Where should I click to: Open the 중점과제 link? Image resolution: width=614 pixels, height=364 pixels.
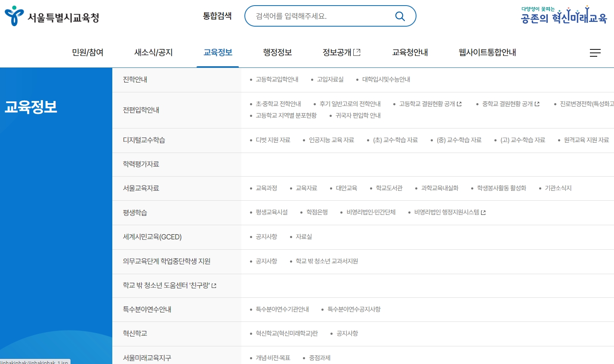tap(320, 358)
